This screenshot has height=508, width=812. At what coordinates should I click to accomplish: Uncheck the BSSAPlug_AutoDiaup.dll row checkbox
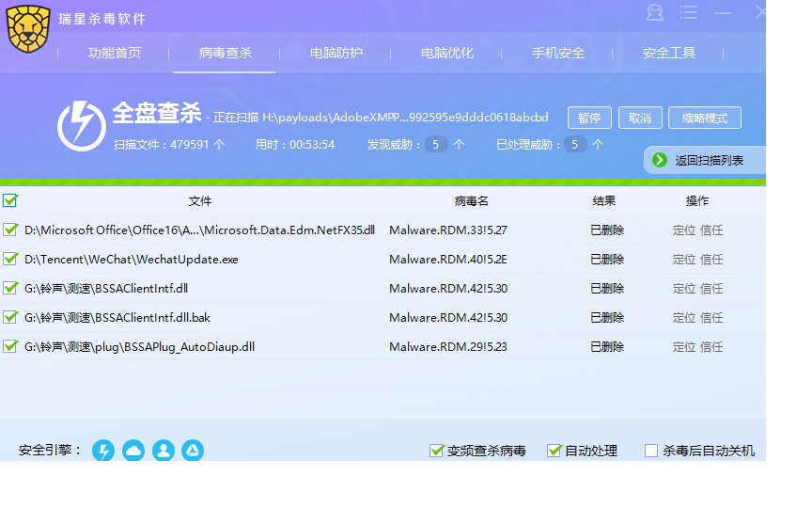point(9,346)
